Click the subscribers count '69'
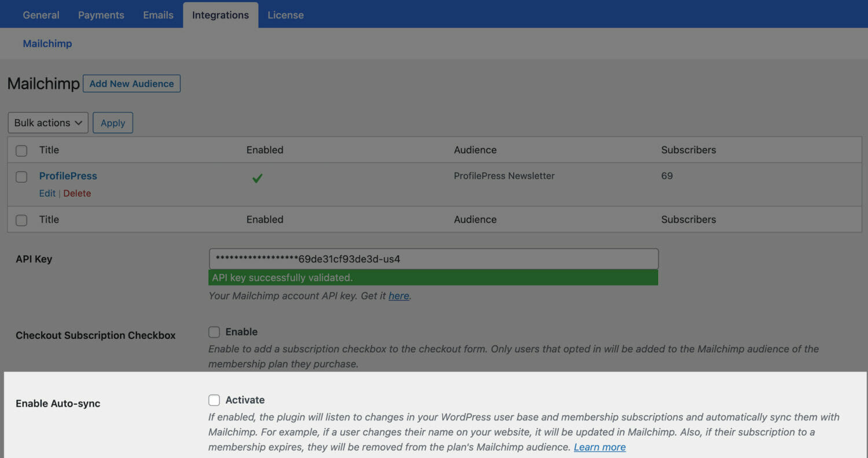This screenshot has width=868, height=458. [667, 176]
